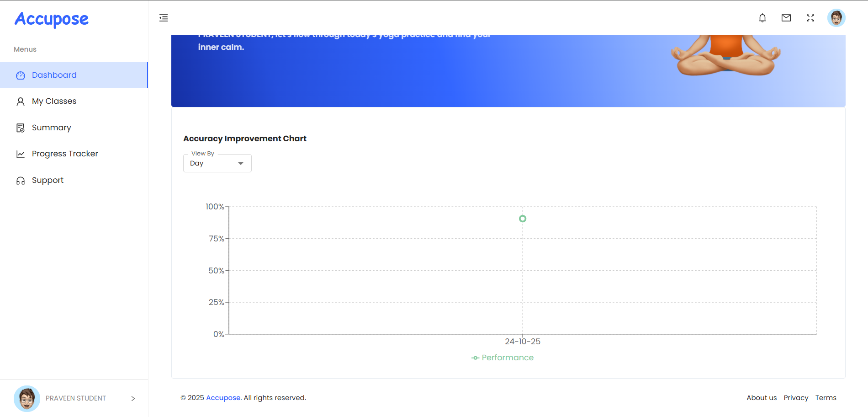This screenshot has width=868, height=417.
Task: Click the Accupose logo
Action: click(52, 19)
